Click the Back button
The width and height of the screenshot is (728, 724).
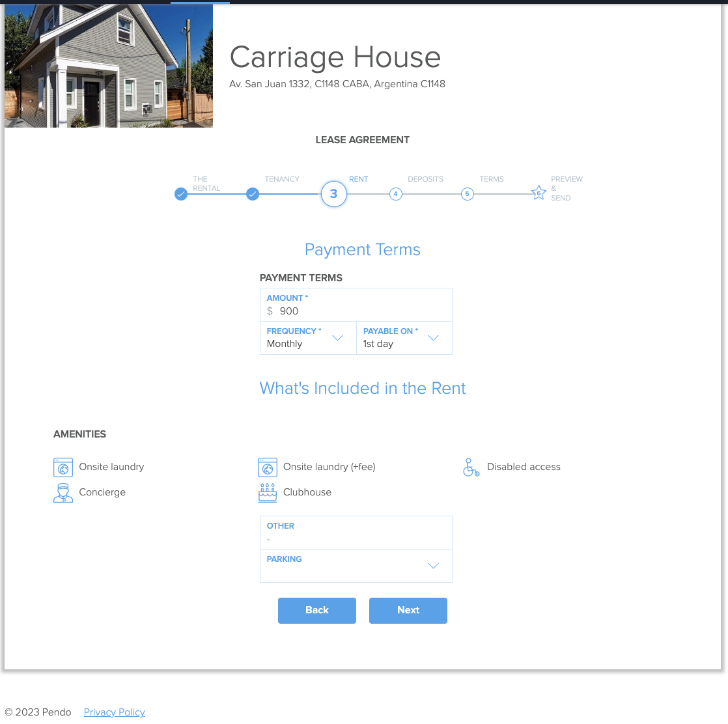[317, 611]
